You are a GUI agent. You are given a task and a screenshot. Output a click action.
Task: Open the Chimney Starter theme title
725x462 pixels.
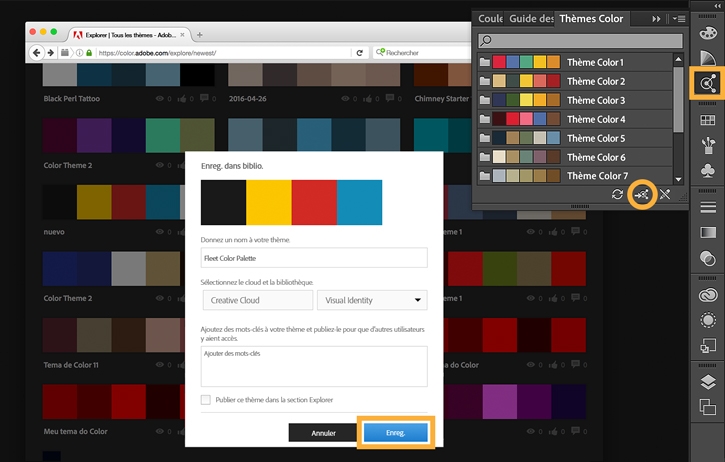click(x=442, y=99)
